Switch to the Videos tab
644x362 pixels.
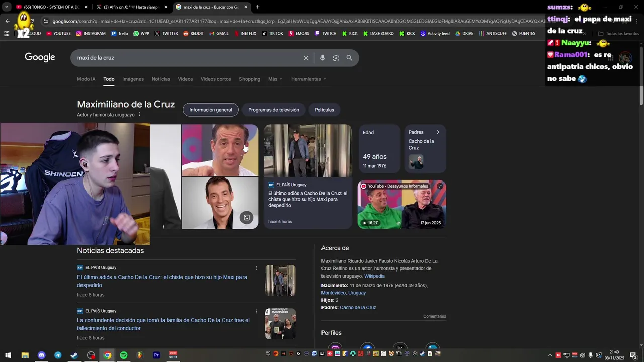[x=185, y=79]
